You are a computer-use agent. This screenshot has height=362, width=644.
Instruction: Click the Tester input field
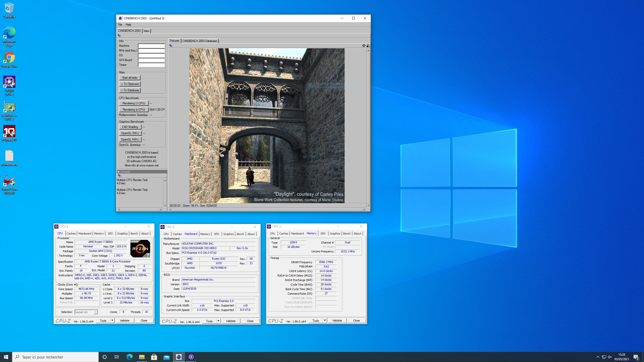(x=151, y=65)
